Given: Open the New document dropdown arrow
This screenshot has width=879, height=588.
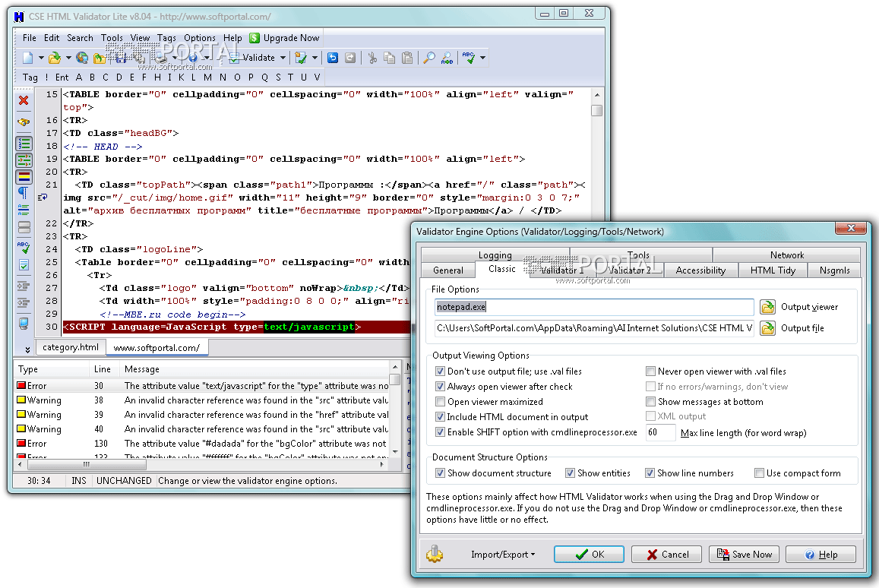Looking at the screenshot, I should [41, 58].
